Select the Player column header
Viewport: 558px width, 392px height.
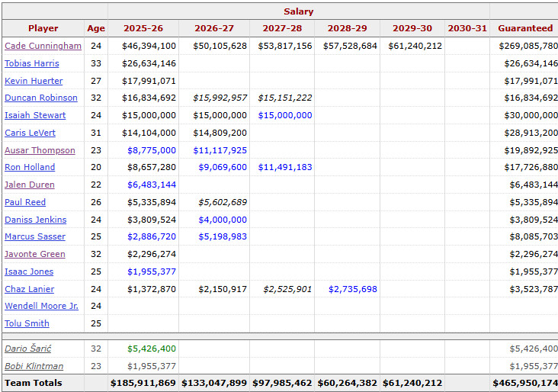click(x=43, y=28)
